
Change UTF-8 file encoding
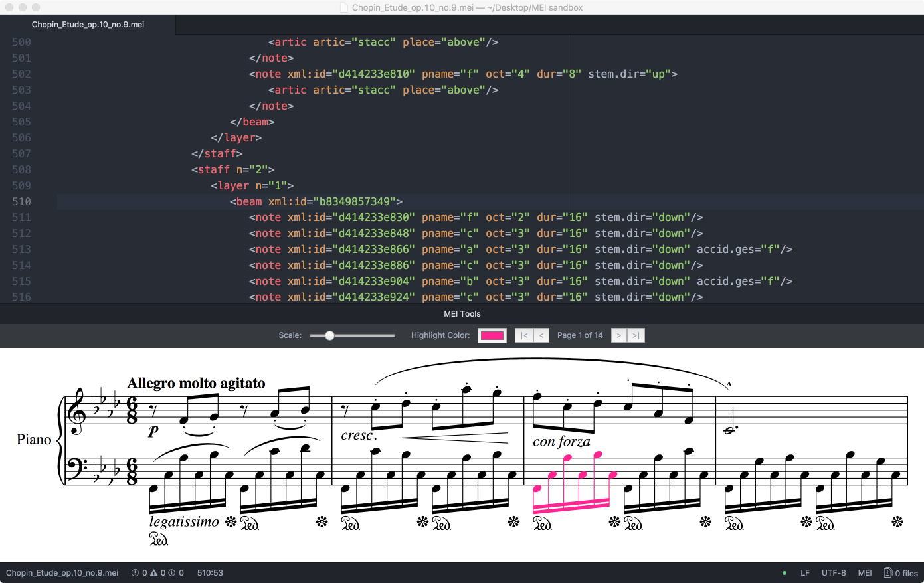tap(834, 573)
